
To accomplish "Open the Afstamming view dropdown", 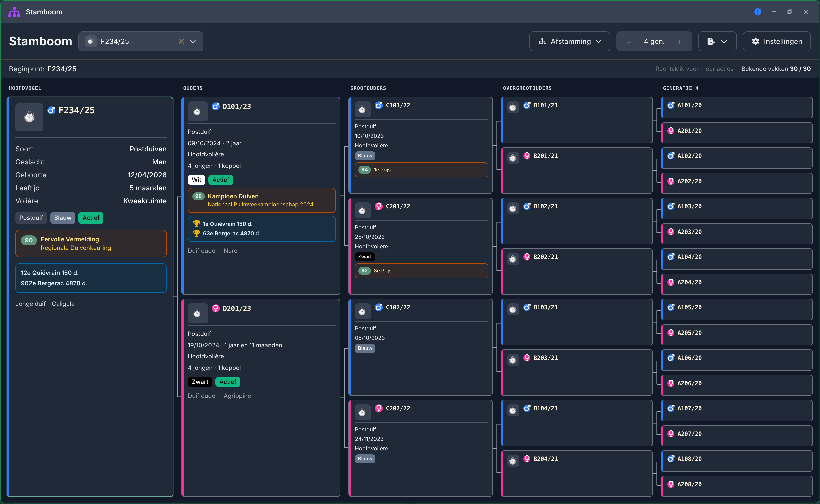I will click(570, 42).
